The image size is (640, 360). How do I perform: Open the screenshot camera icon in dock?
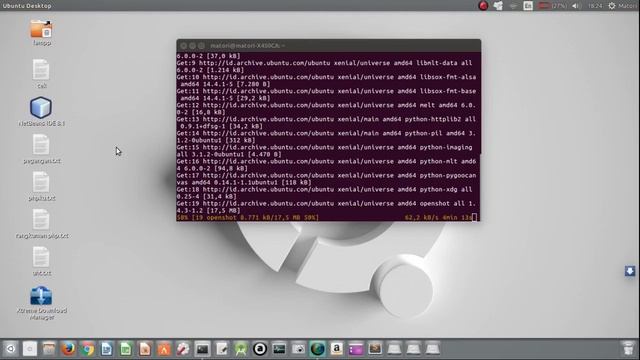298,349
